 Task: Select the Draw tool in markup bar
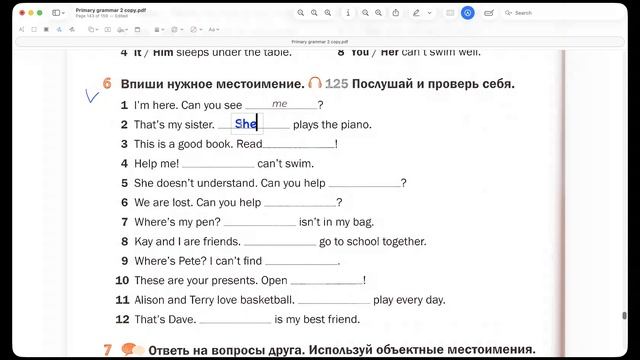72,29
